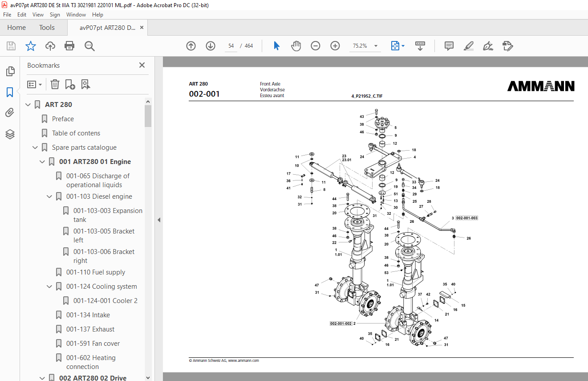Open 001-065 Discharge of operational liquids

pos(98,180)
